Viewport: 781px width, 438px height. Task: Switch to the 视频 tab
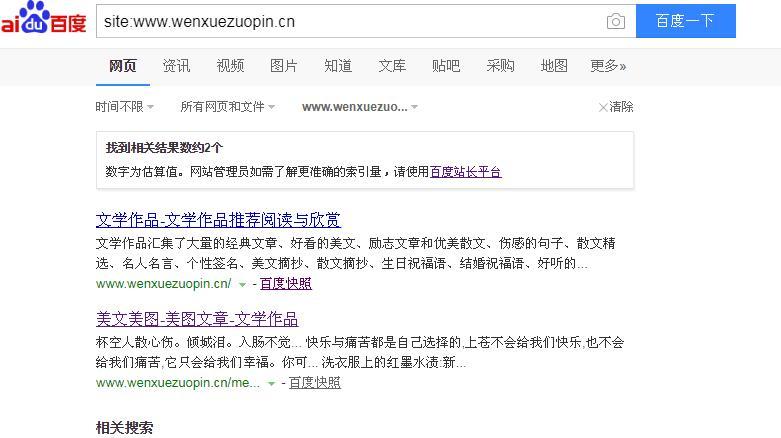click(x=230, y=66)
